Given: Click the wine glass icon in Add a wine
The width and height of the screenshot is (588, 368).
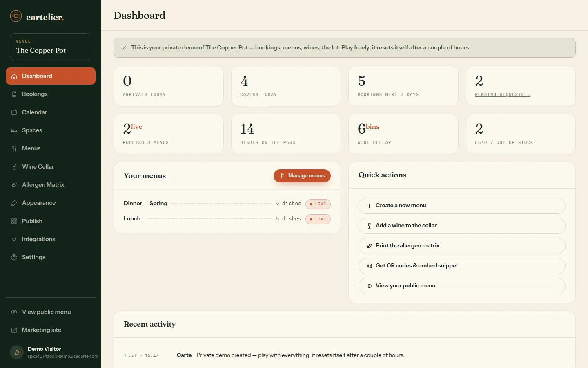Looking at the screenshot, I should coord(369,226).
